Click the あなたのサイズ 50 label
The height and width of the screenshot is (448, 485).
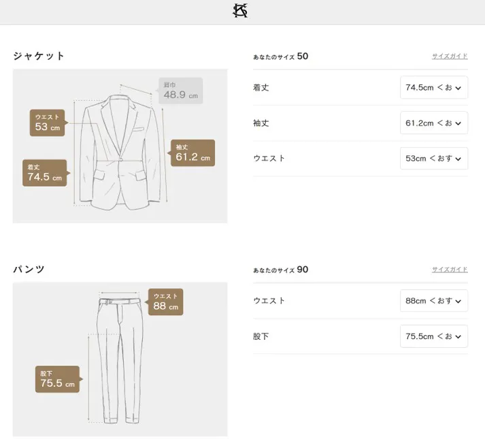click(280, 57)
